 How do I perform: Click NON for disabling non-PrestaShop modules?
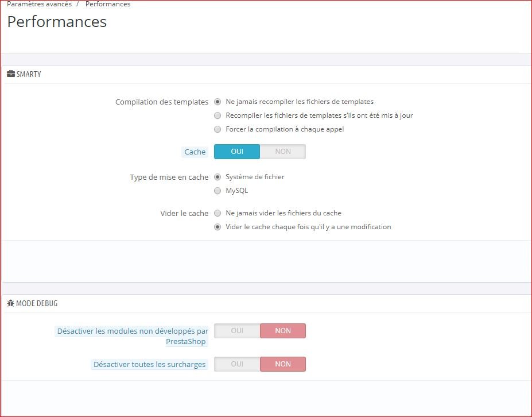(282, 331)
